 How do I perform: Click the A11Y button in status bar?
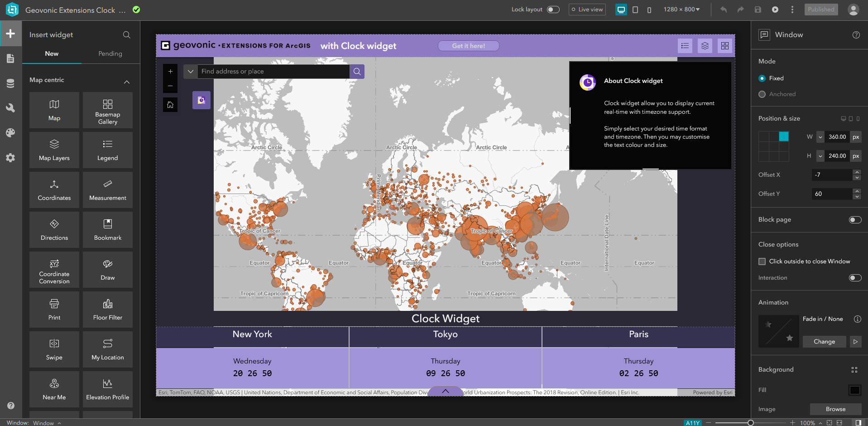pyautogui.click(x=692, y=423)
